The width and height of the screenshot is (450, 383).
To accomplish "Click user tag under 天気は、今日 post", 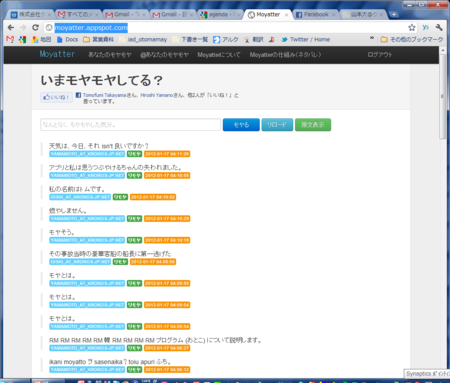I will tap(87, 154).
